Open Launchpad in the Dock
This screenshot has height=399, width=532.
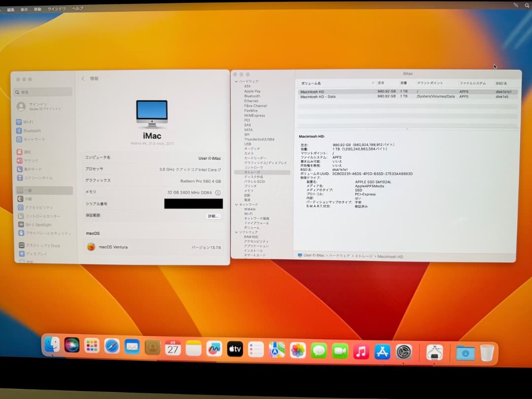pos(92,346)
